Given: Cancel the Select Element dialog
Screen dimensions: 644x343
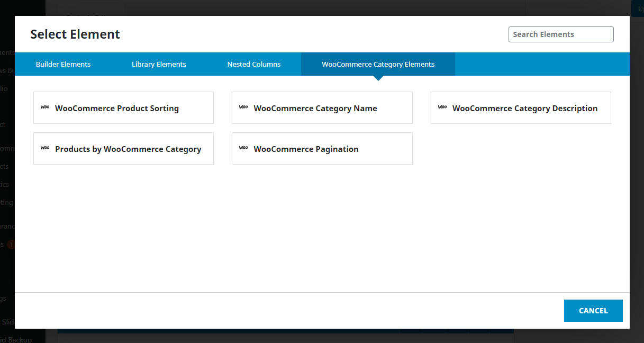Looking at the screenshot, I should pos(593,311).
